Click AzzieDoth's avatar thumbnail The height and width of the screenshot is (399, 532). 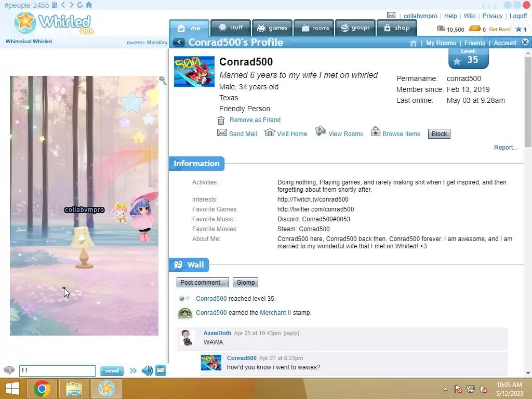coord(187,338)
